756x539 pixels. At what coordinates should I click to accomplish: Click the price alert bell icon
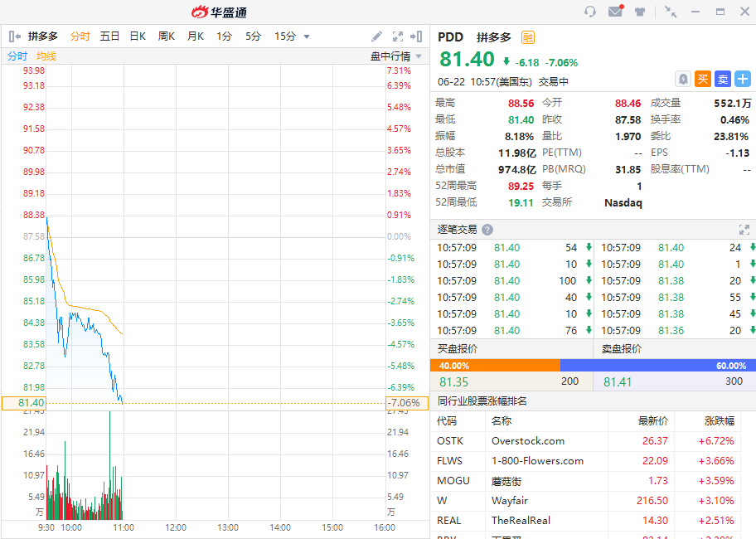(x=682, y=79)
